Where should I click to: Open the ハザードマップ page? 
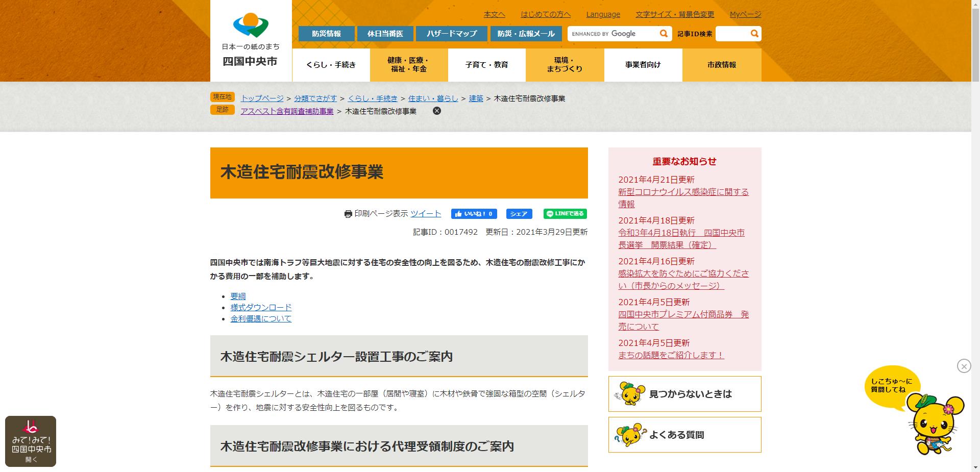(452, 33)
